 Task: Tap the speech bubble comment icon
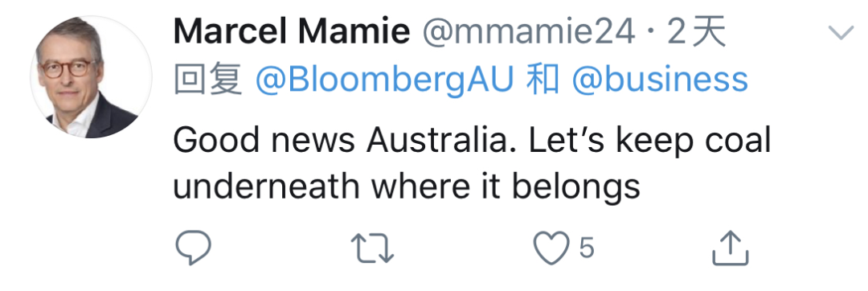tap(193, 248)
